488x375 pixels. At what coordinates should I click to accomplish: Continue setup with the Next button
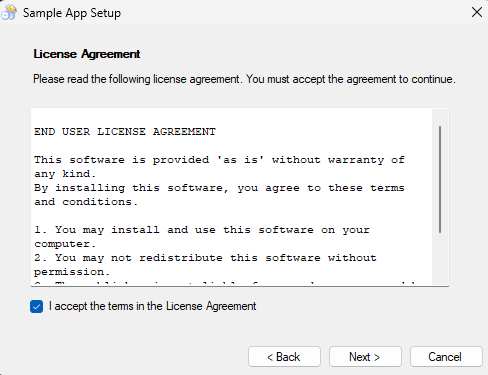(365, 357)
